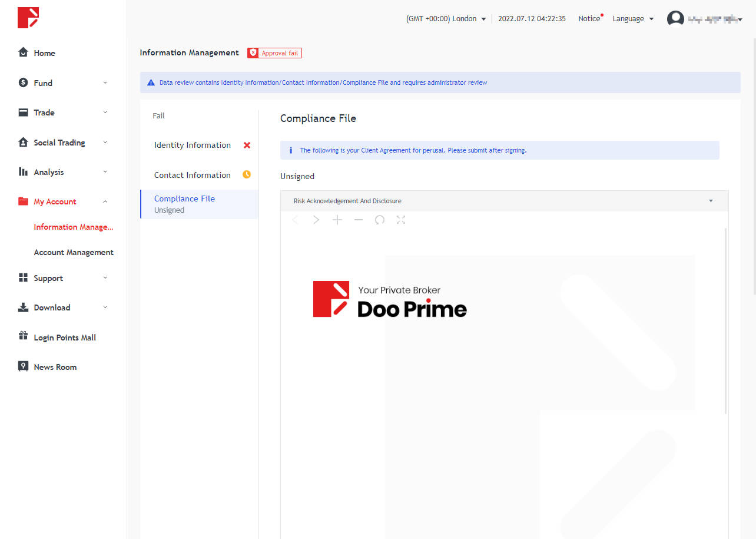The image size is (756, 539).
Task: Zoom out the document with minus icon
Action: tap(359, 220)
